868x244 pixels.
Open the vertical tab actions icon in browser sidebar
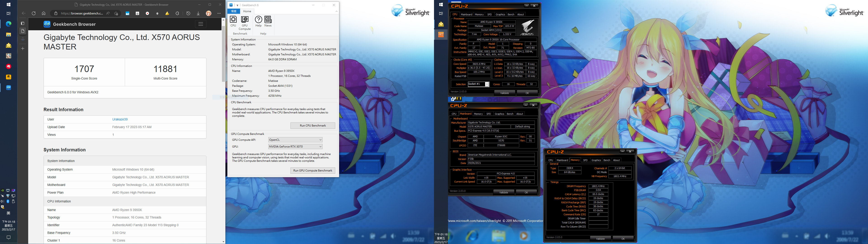pos(23,23)
